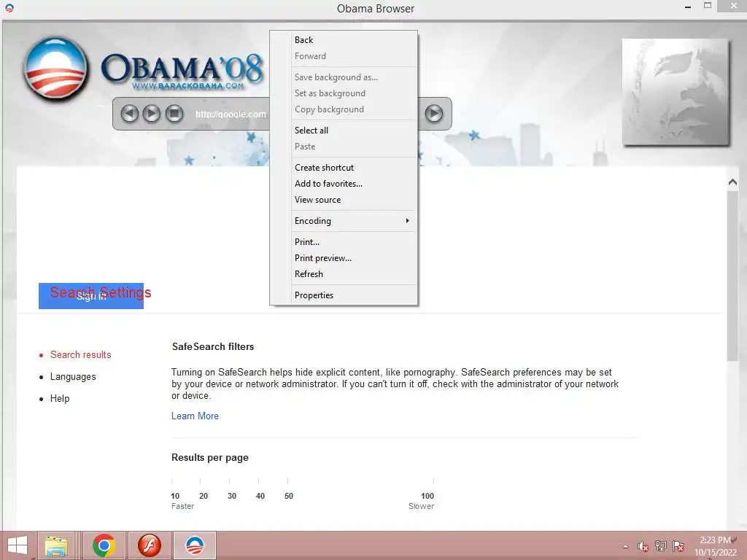Open View source from context menu
The image size is (747, 560).
click(344, 200)
